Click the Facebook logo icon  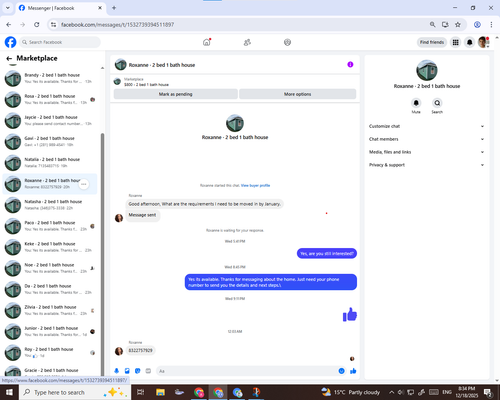click(10, 42)
